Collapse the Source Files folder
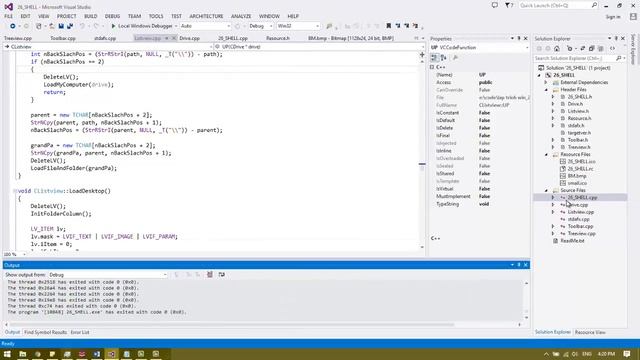Viewport: 640px width, 360px height. 547,191
